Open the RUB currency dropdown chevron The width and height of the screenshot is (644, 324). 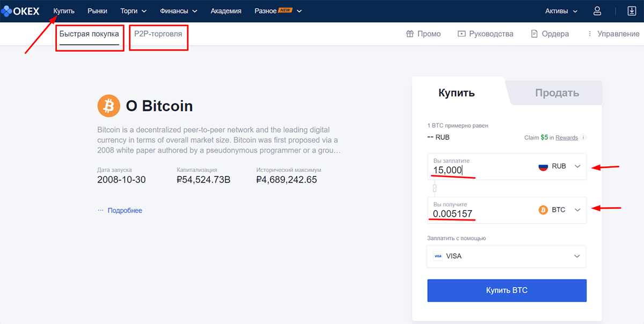tap(577, 166)
